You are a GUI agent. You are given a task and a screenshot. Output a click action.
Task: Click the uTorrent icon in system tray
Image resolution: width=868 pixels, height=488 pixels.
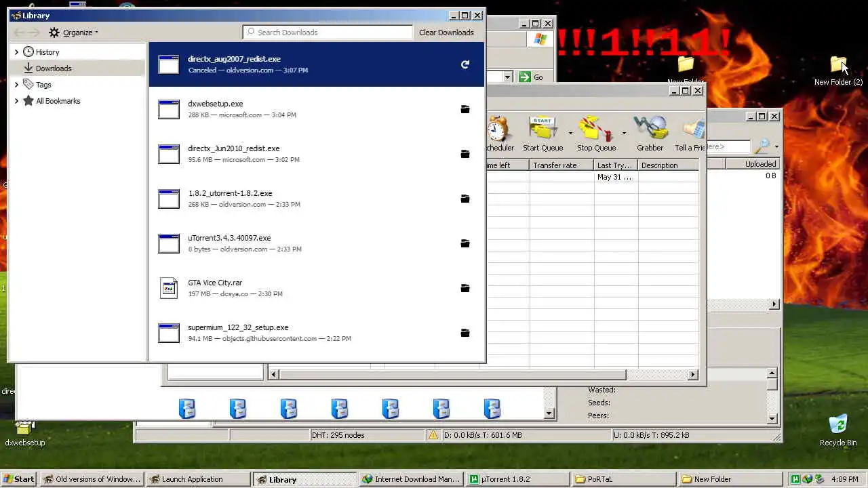pyautogui.click(x=795, y=479)
